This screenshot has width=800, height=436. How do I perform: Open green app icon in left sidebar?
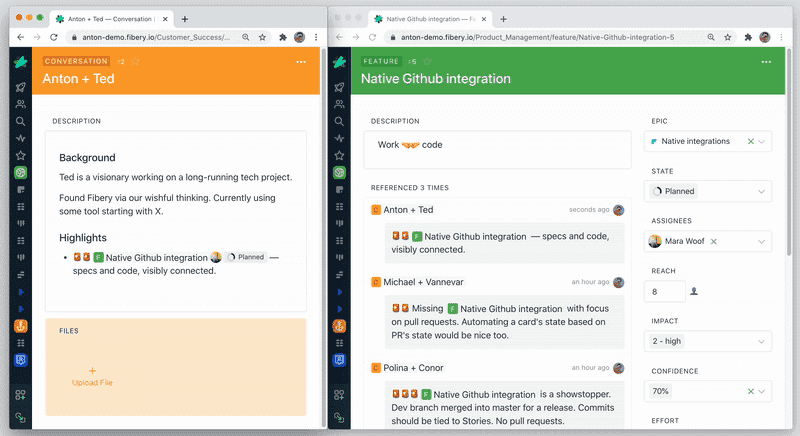[20, 172]
